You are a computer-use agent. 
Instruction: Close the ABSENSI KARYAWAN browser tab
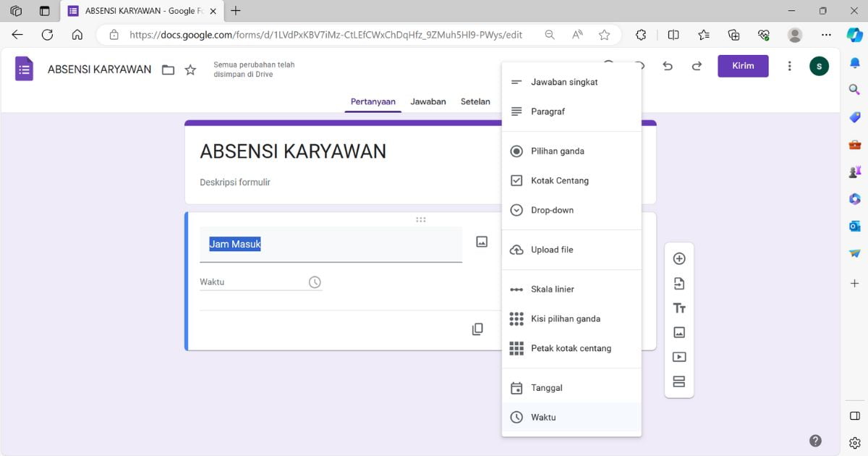click(x=213, y=11)
